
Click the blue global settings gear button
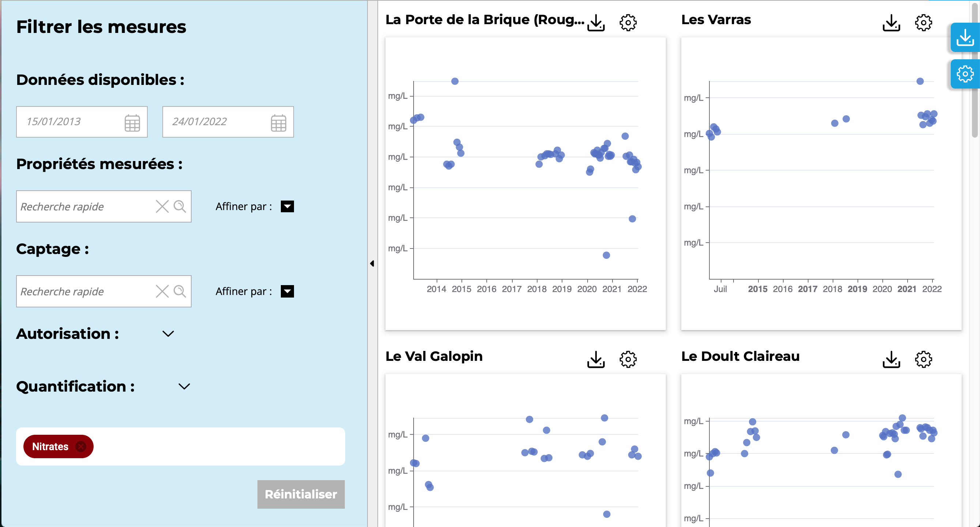(965, 74)
